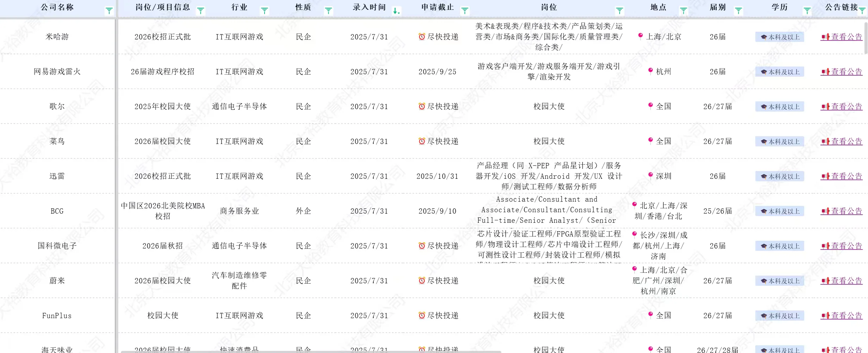This screenshot has width=868, height=353.
Task: Open the 申请截止 column filter
Action: (x=465, y=11)
